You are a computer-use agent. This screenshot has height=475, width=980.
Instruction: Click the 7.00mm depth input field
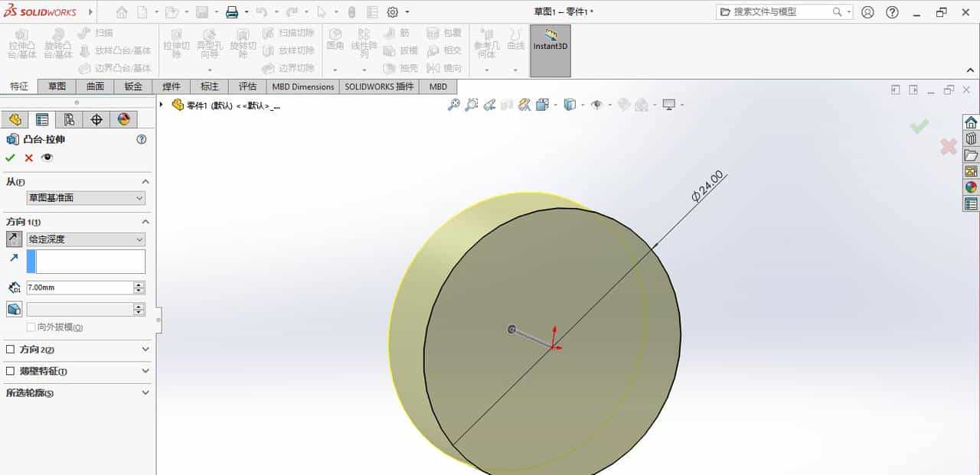click(77, 287)
